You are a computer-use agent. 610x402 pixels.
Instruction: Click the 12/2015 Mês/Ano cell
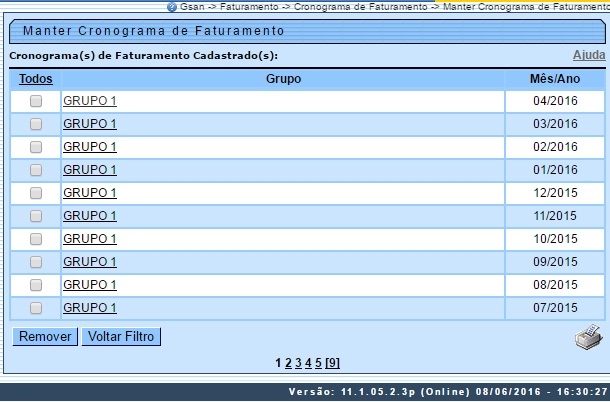coord(555,193)
